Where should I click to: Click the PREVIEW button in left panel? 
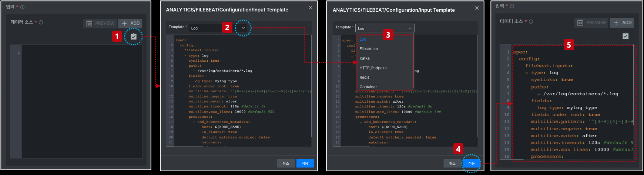point(100,23)
